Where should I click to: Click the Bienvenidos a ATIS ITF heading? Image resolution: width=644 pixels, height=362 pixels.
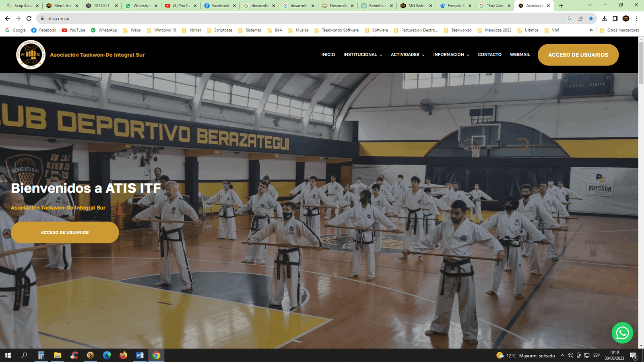pos(86,188)
